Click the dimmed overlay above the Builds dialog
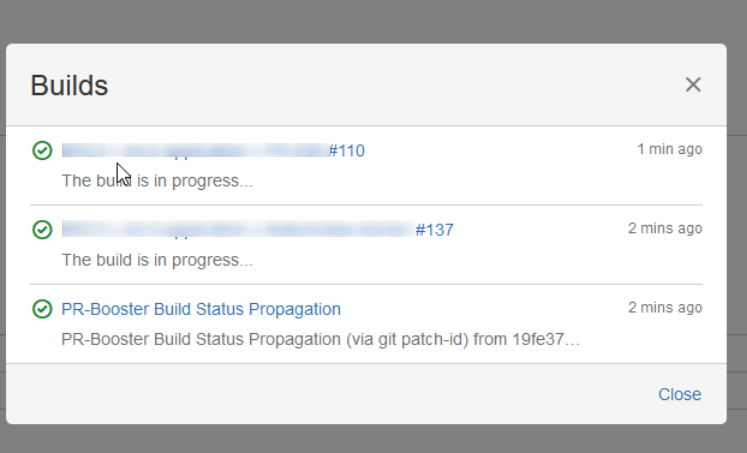This screenshot has width=747, height=453. click(x=374, y=21)
